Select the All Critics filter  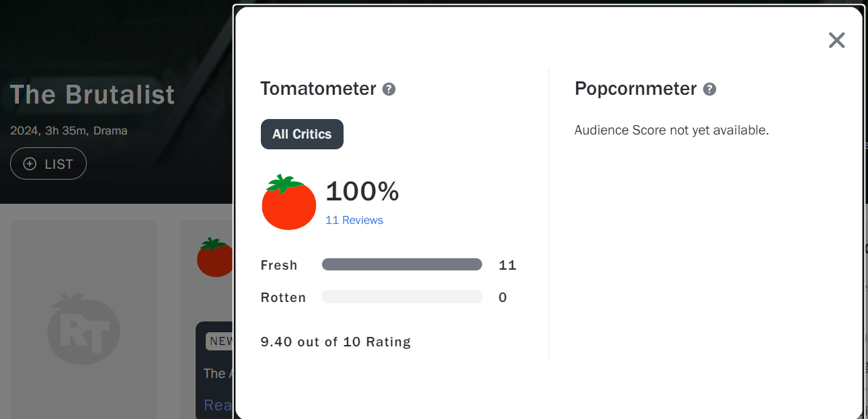coord(302,134)
